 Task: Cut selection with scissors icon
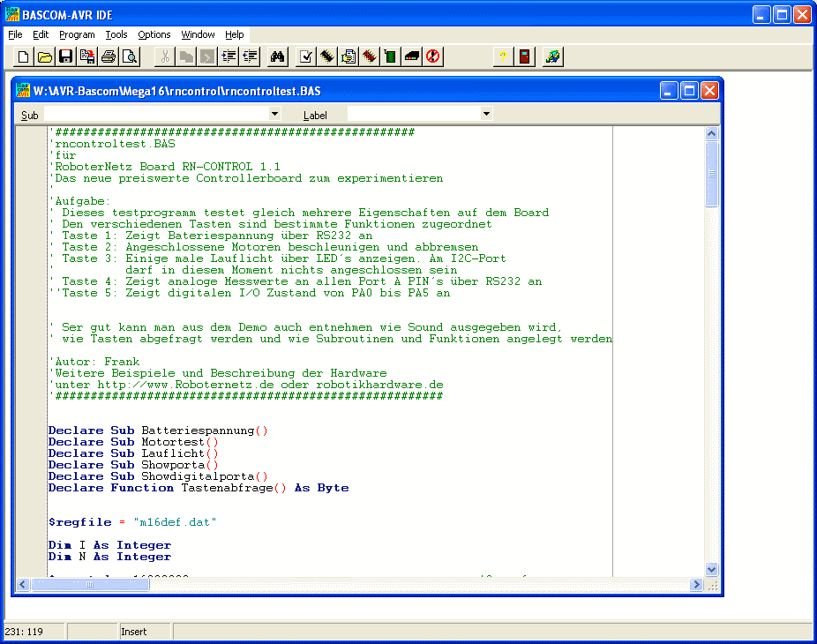[x=165, y=56]
